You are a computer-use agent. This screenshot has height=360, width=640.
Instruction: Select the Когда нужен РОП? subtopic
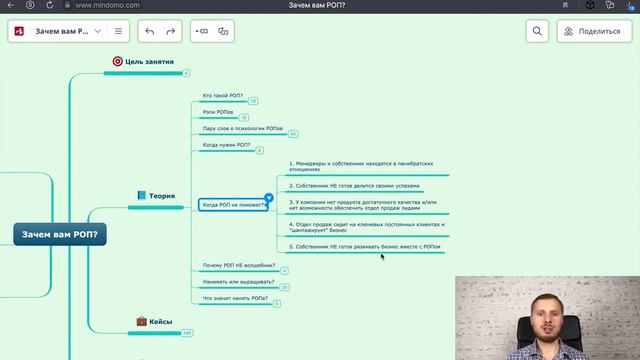pyautogui.click(x=227, y=145)
